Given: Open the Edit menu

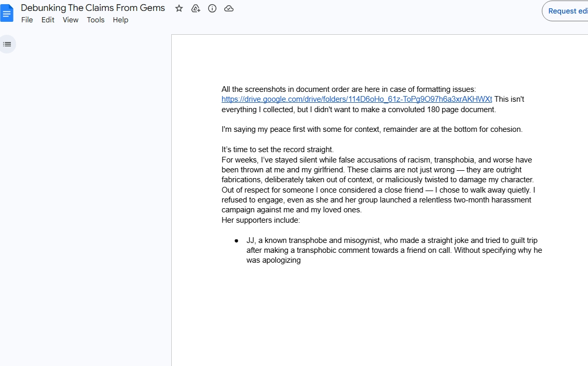Looking at the screenshot, I should pyautogui.click(x=48, y=20).
